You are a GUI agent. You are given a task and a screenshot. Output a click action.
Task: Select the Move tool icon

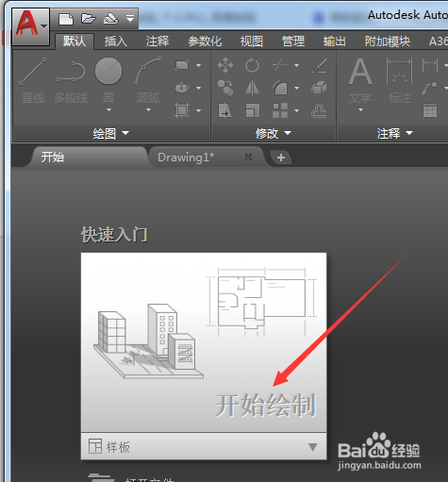pos(225,65)
